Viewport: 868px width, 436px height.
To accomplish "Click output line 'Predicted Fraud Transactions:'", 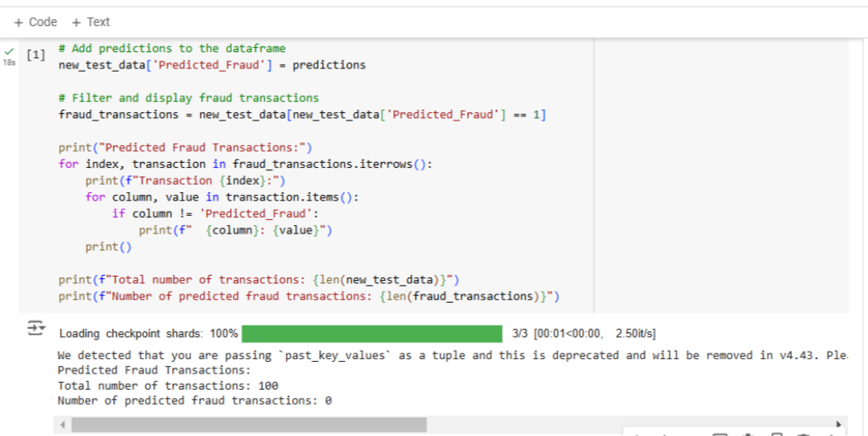I will [154, 370].
